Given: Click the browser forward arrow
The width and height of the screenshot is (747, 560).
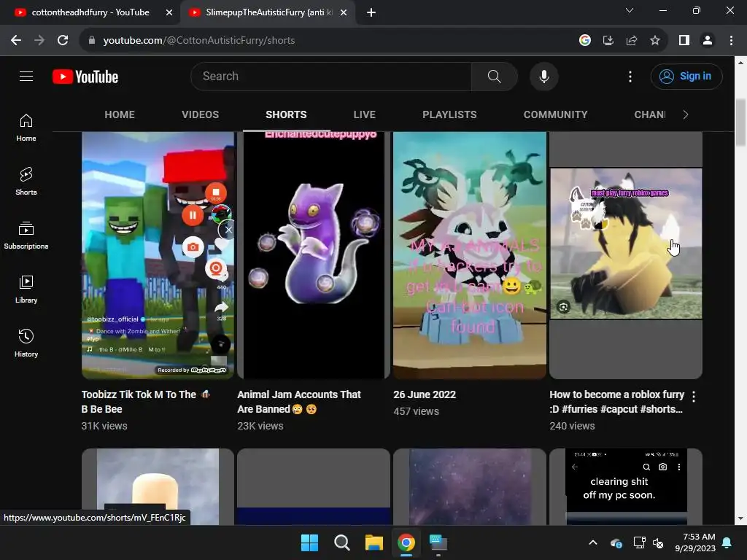Looking at the screenshot, I should [39, 41].
